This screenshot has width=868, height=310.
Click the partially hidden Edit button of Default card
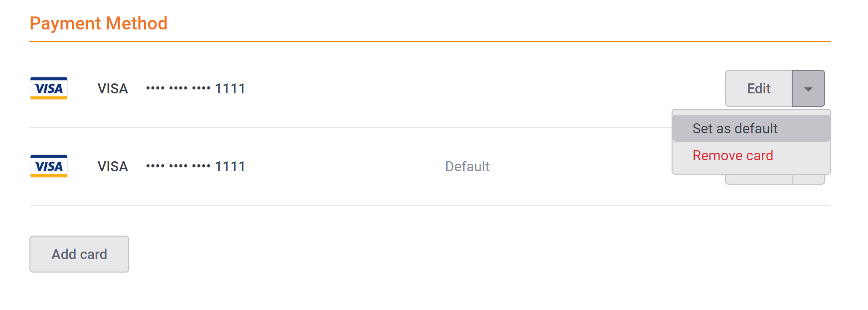pos(759,179)
